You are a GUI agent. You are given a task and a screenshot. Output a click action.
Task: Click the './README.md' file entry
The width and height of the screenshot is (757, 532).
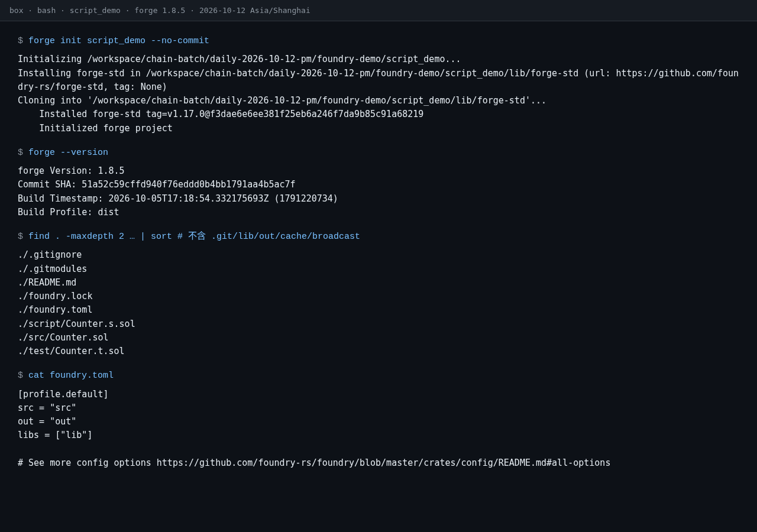tap(47, 283)
